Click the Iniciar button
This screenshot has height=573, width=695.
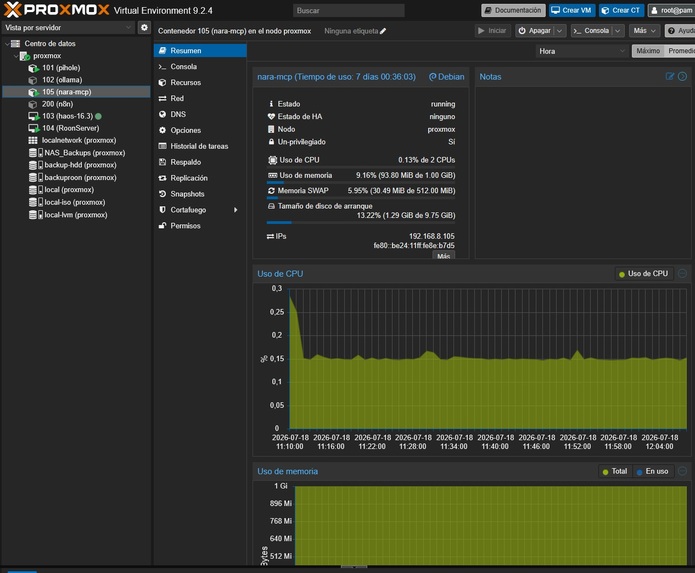point(492,31)
